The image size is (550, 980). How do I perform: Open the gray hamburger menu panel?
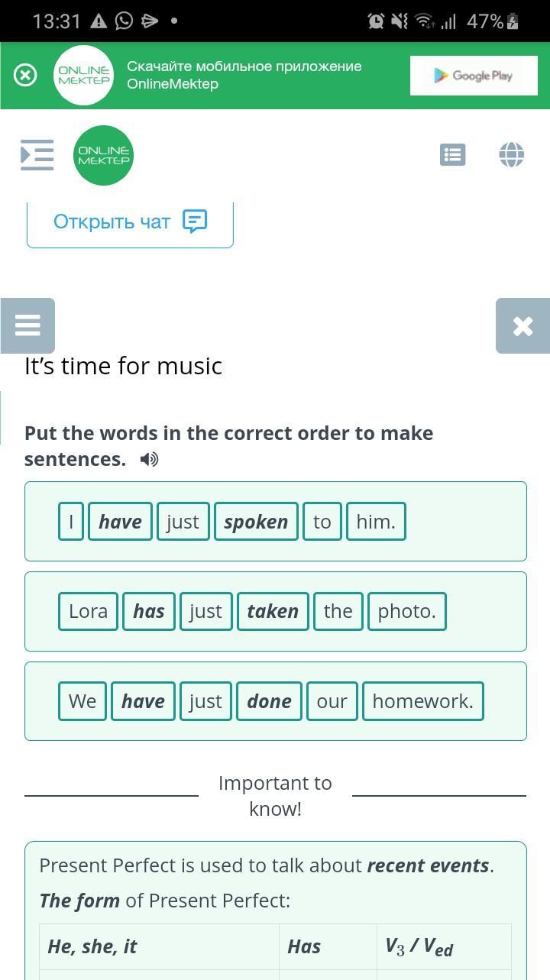pyautogui.click(x=27, y=325)
